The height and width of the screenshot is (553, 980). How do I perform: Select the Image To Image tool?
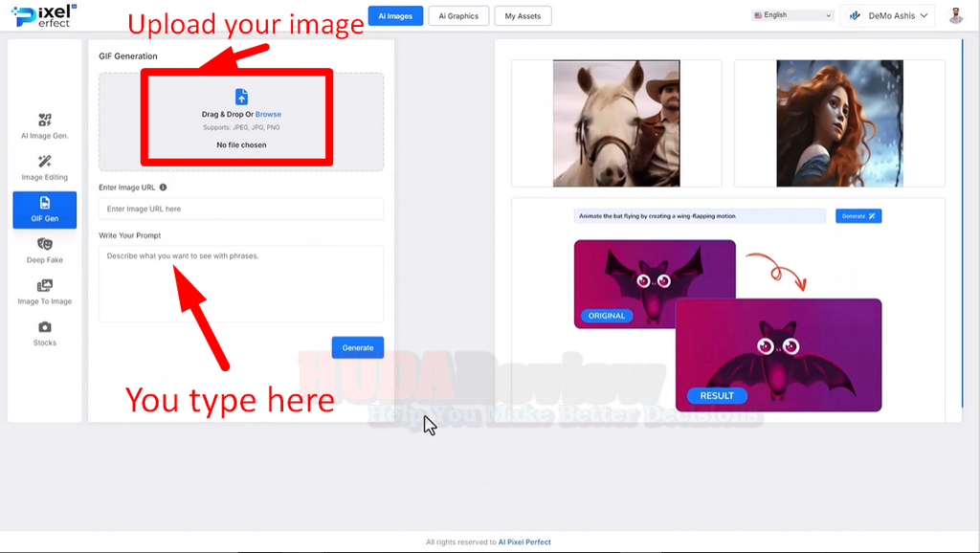coord(44,293)
